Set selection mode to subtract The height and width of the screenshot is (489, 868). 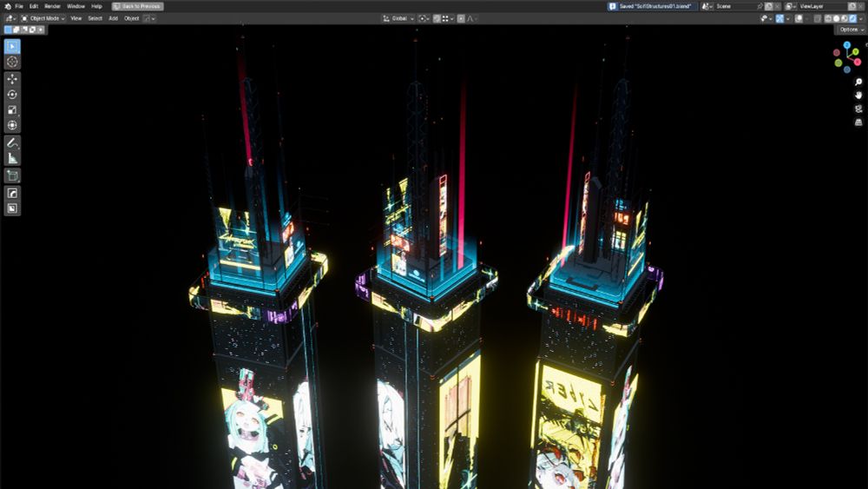tap(23, 30)
